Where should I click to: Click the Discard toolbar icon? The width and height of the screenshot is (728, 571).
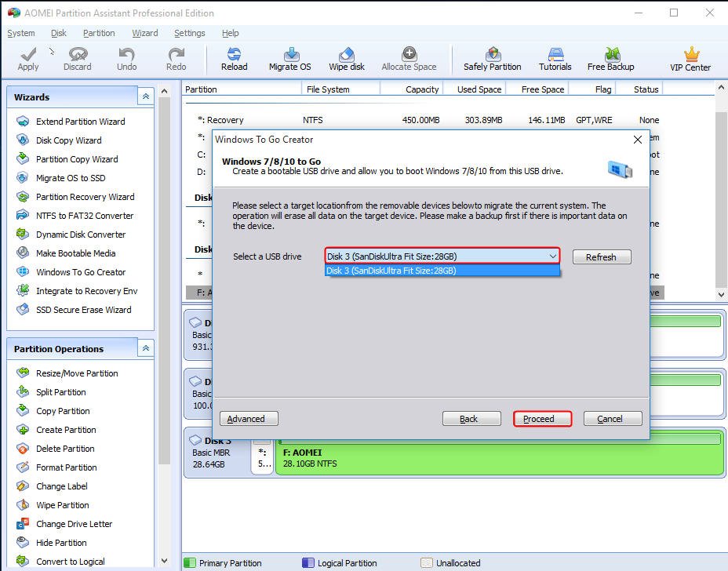(x=77, y=59)
